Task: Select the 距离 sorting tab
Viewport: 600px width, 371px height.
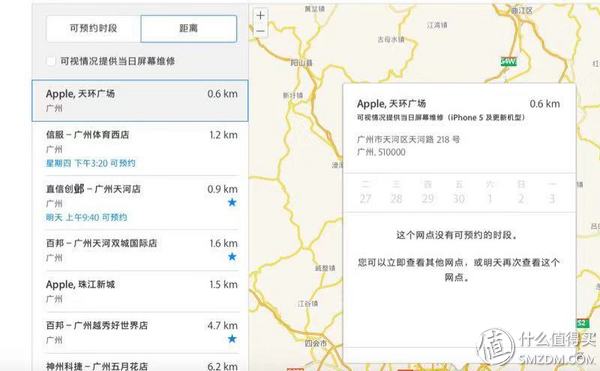Action: [189, 29]
